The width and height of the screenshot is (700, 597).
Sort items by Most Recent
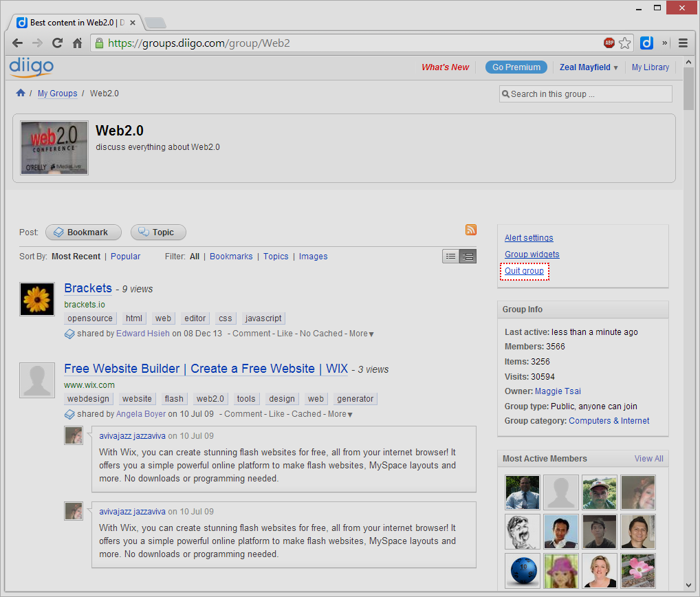click(x=76, y=257)
